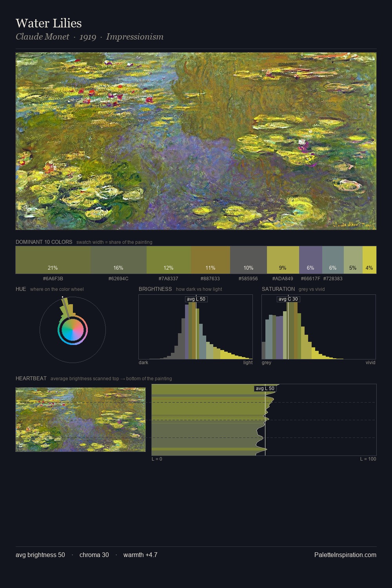This screenshot has height=588, width=392.
Task: Click the 'vivid' axis label under saturation chart
Action: (370, 363)
